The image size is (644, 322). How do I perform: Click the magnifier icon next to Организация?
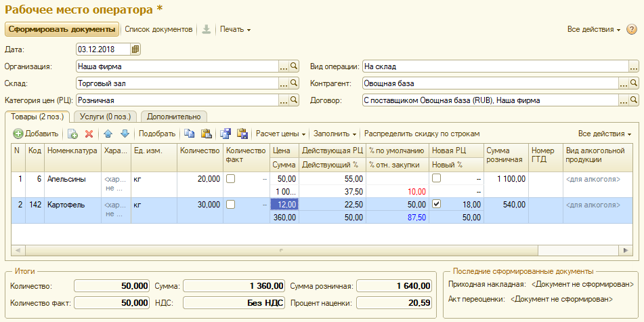294,66
